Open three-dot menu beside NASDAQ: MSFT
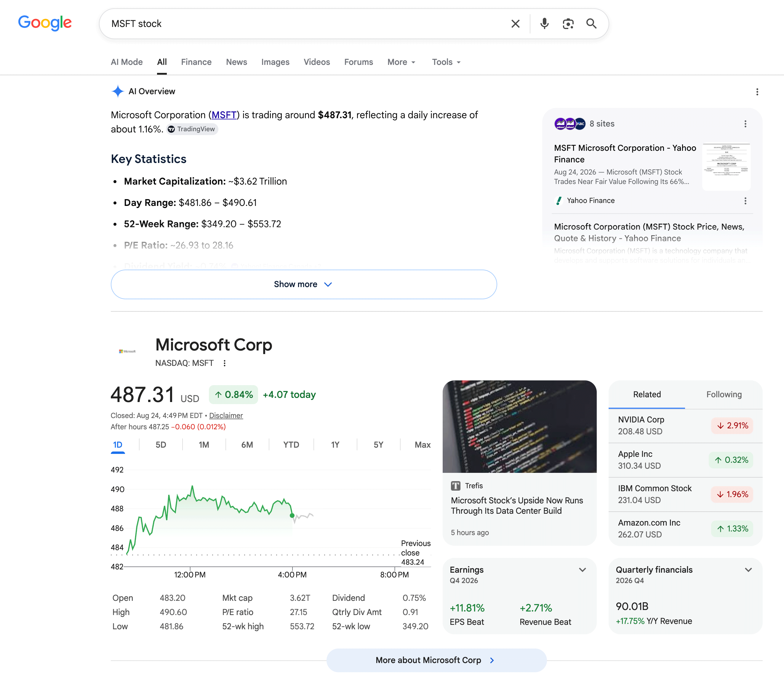The width and height of the screenshot is (784, 682). point(225,363)
